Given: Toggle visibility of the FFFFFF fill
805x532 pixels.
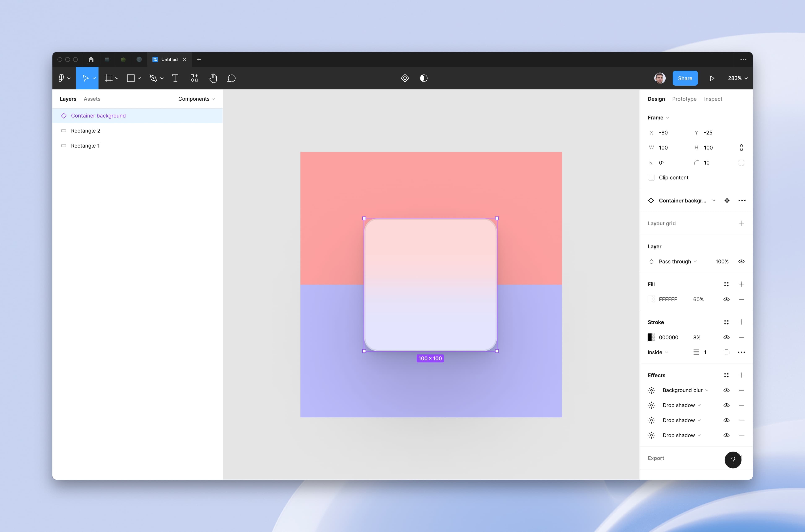Looking at the screenshot, I should pyautogui.click(x=726, y=299).
